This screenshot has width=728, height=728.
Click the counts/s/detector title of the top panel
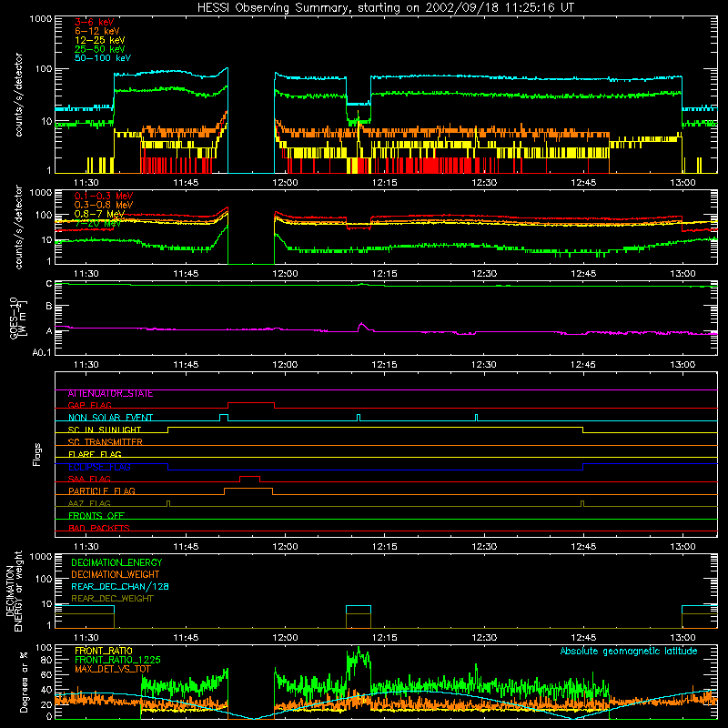click(x=18, y=95)
